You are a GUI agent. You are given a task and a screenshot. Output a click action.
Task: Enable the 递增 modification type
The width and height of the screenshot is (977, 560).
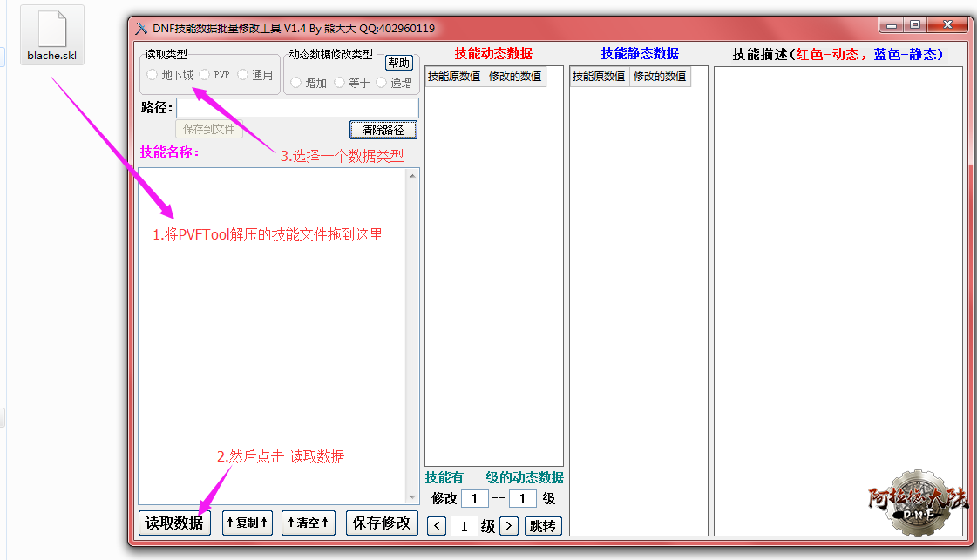click(x=382, y=83)
